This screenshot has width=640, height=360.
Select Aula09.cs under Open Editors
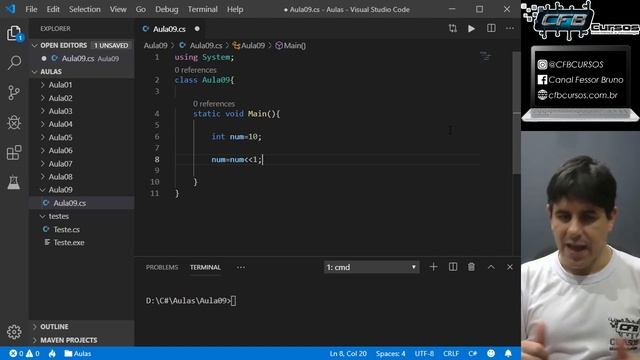coord(82,59)
